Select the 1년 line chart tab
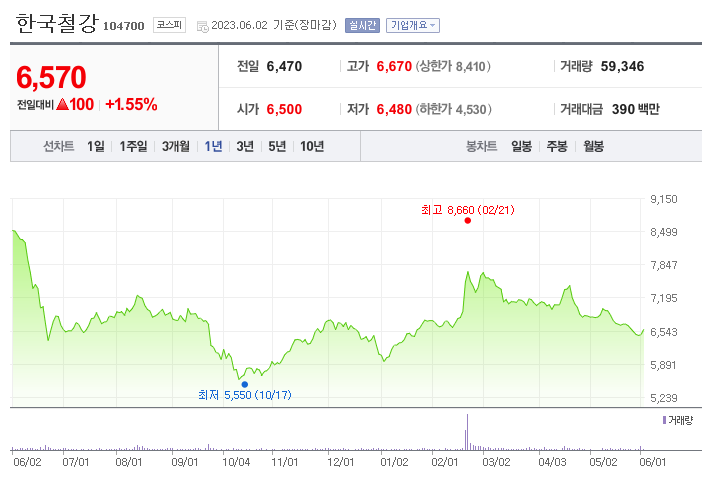702x484 pixels. pyautogui.click(x=213, y=146)
